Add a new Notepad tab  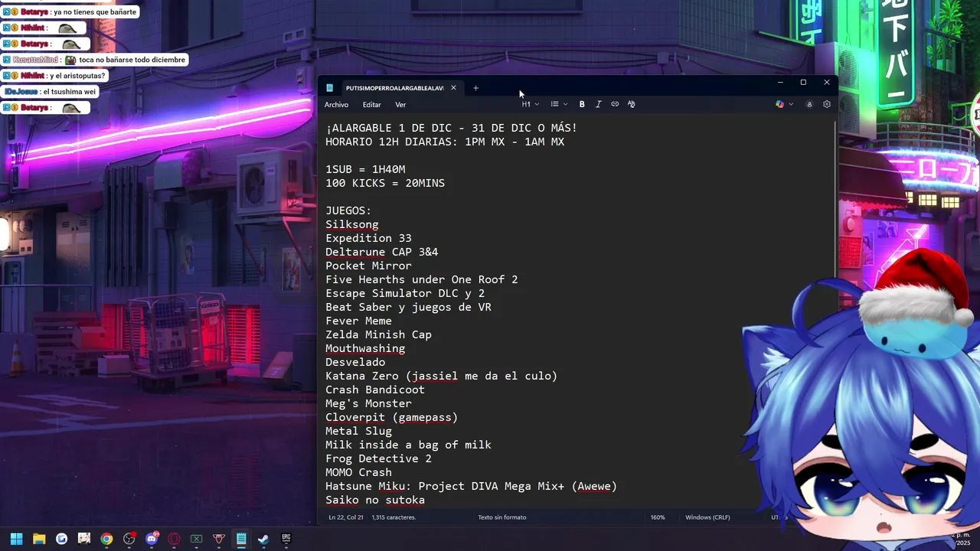[475, 88]
